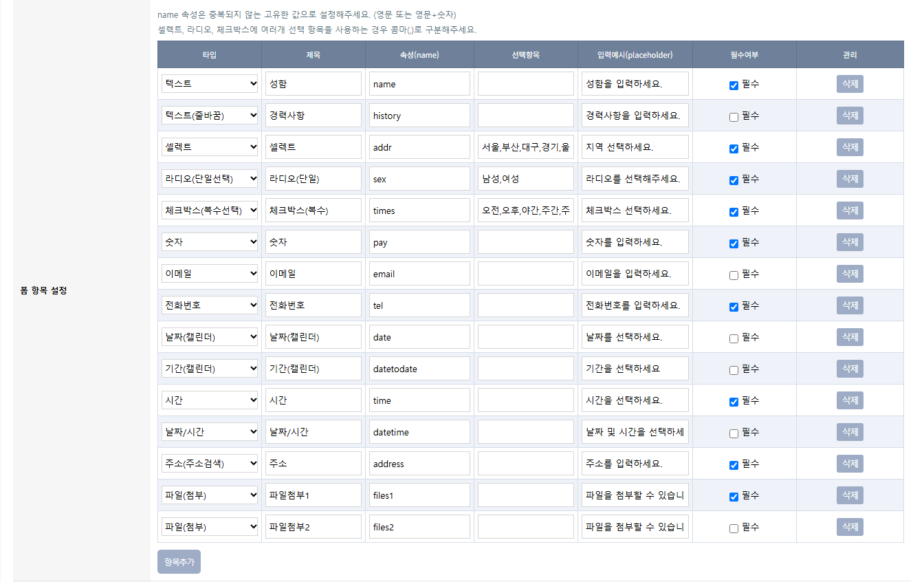Remove the files2 row using 삭제

850,527
